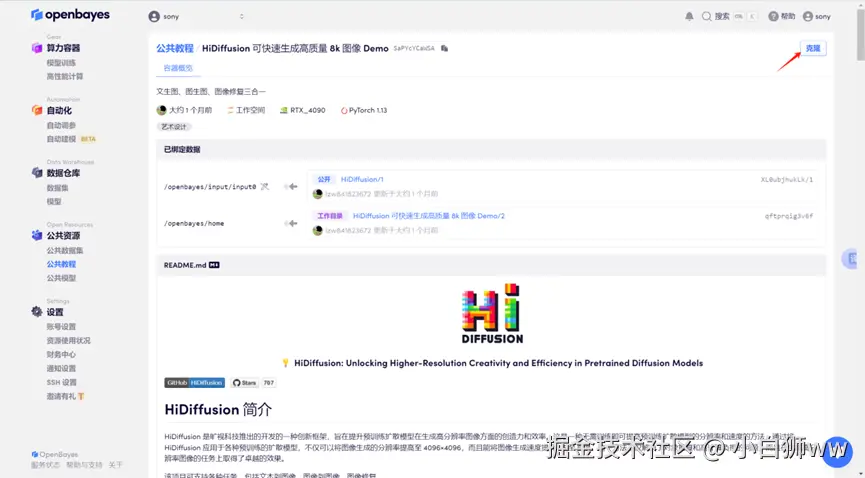The width and height of the screenshot is (865, 478).
Task: Click the author avatar beside 大约 1 个月前
Action: click(162, 110)
